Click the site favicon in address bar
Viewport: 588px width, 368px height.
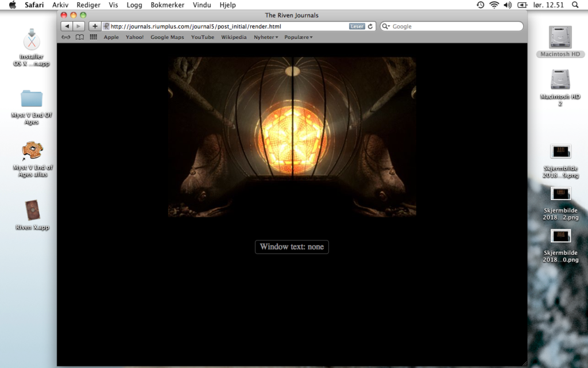click(106, 26)
